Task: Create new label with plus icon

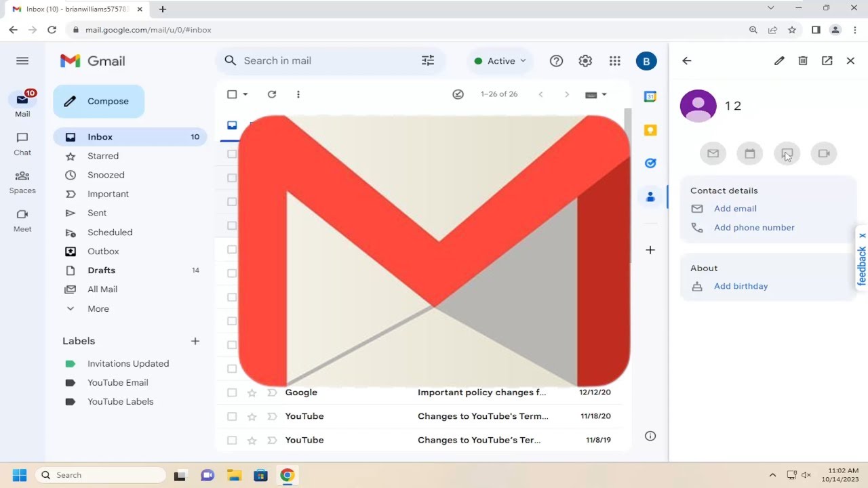Action: (x=195, y=341)
